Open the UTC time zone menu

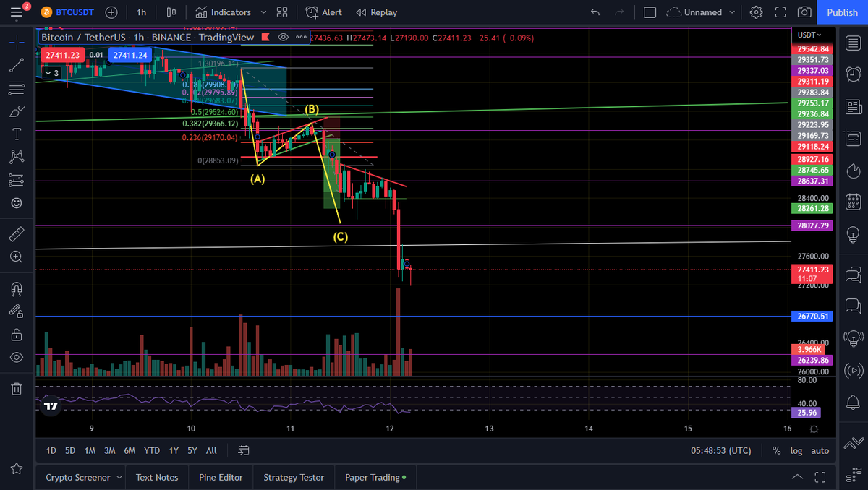point(721,450)
